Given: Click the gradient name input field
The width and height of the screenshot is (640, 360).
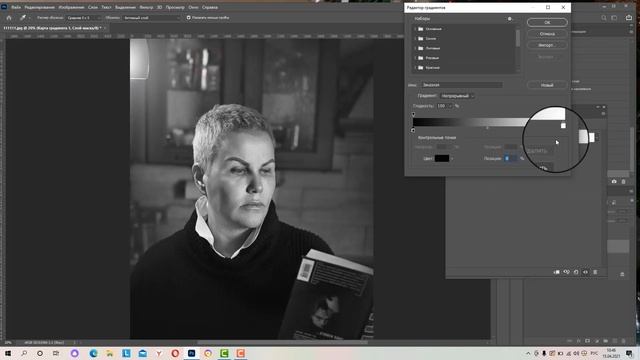Looking at the screenshot, I should (x=461, y=85).
